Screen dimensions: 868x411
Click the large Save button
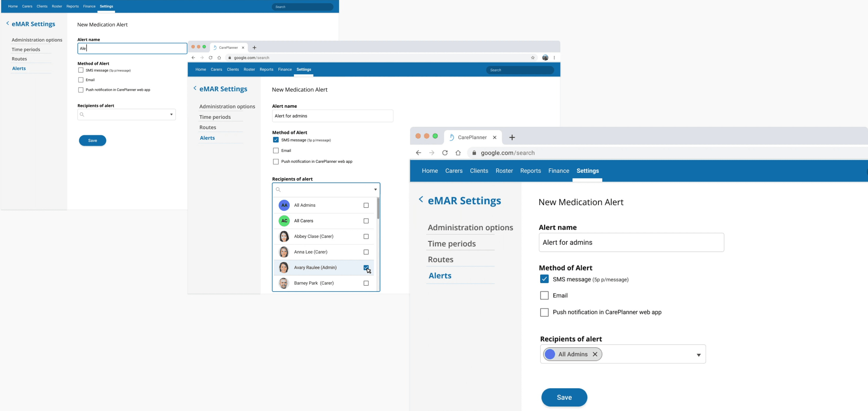click(x=564, y=397)
